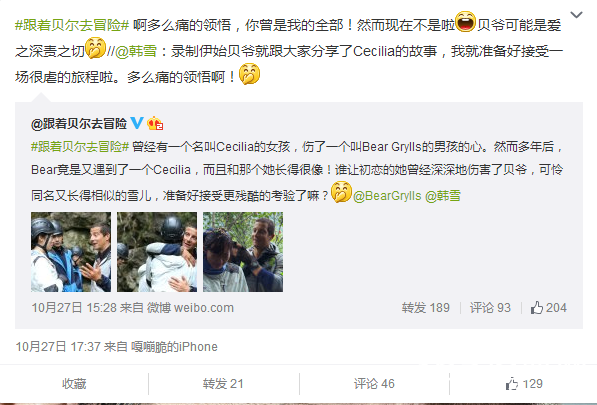The width and height of the screenshot is (597, 405).
Task: Click the laughing emoji in repost text
Action: pyautogui.click(x=466, y=22)
